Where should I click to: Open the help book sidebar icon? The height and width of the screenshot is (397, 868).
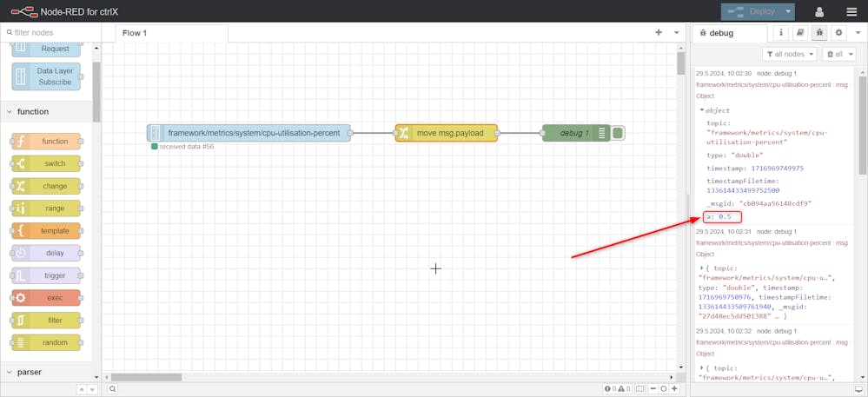800,33
